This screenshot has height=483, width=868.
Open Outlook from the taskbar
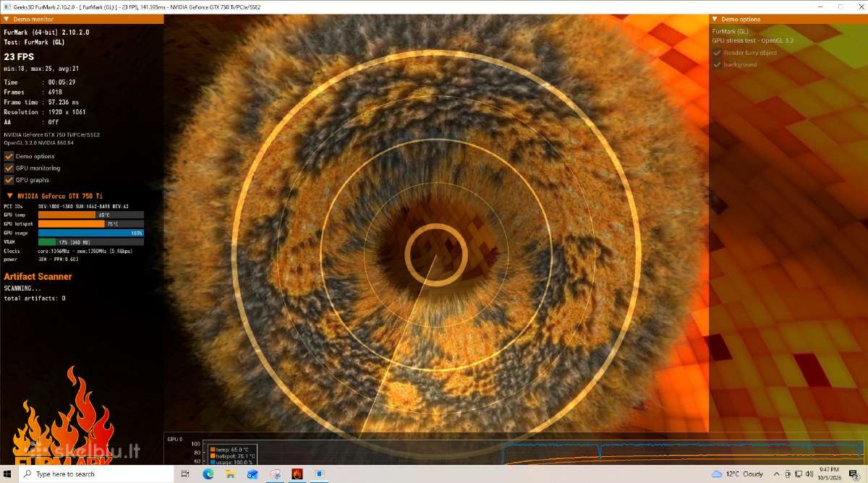pyautogui.click(x=252, y=474)
